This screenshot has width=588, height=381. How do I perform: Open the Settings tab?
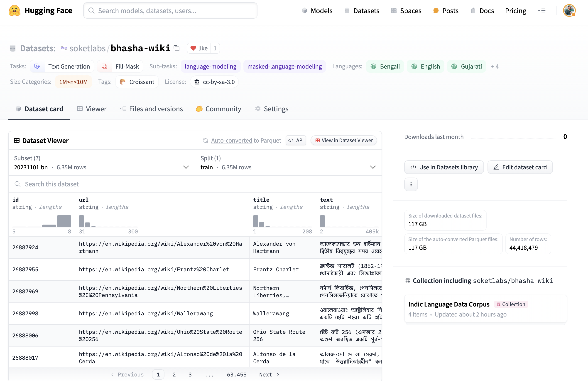coord(272,109)
